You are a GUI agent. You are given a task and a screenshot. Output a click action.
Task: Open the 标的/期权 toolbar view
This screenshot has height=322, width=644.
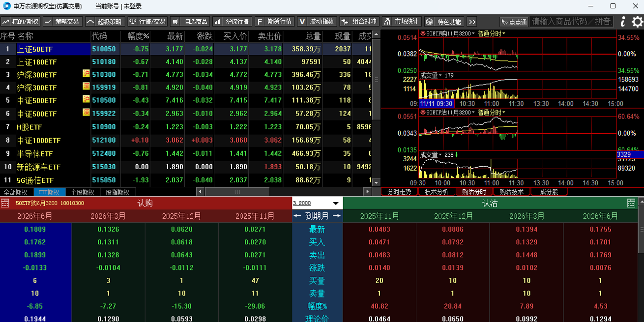(x=21, y=22)
